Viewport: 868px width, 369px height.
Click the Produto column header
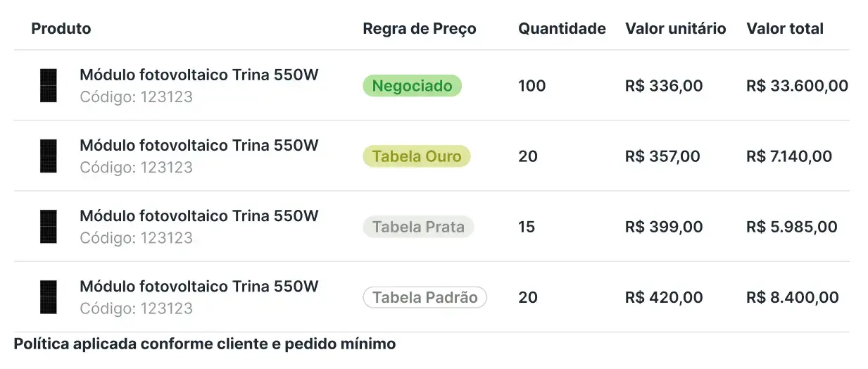pyautogui.click(x=61, y=29)
